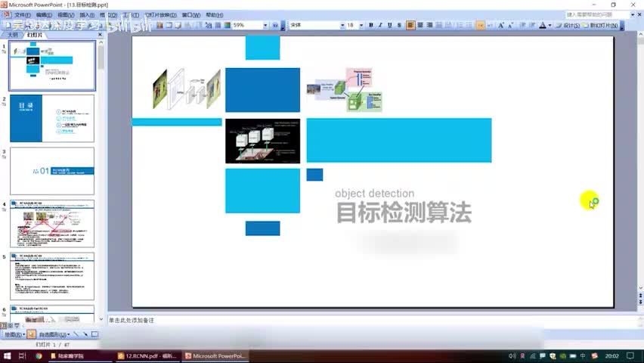Open the font color dropdown arrow

pyautogui.click(x=550, y=25)
